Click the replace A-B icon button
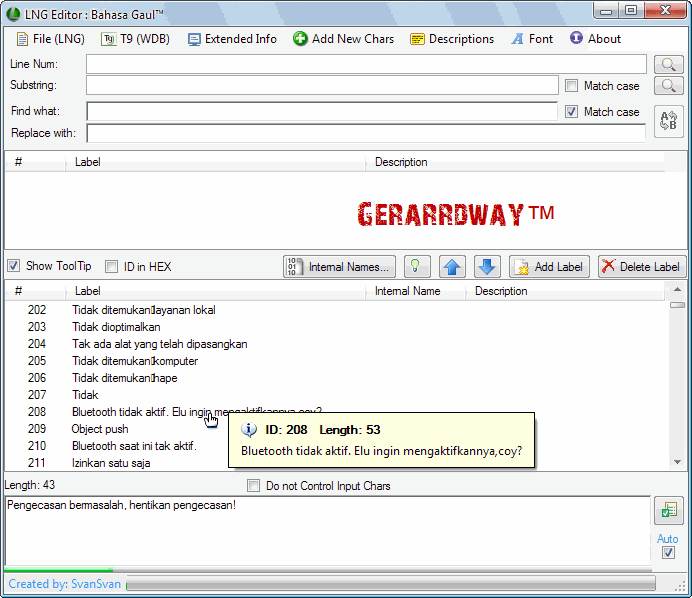 tap(668, 121)
